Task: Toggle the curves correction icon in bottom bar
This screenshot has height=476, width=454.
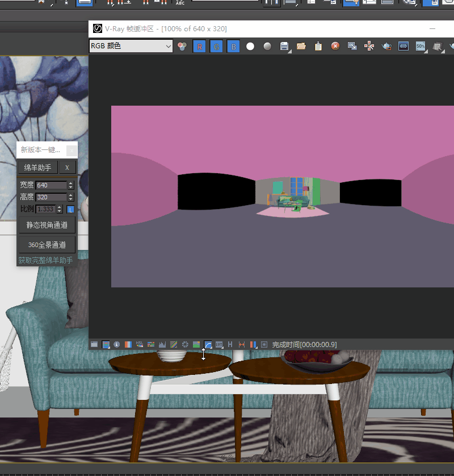Action: 208,344
